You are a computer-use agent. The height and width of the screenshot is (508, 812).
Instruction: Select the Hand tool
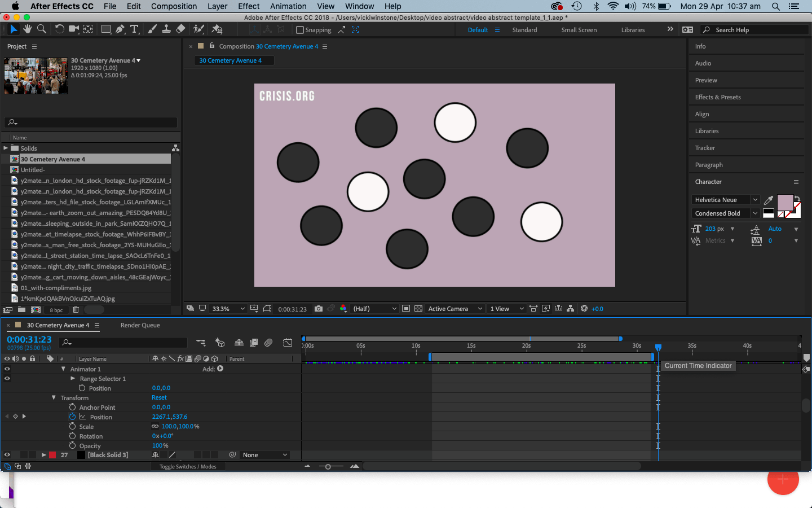click(x=28, y=29)
